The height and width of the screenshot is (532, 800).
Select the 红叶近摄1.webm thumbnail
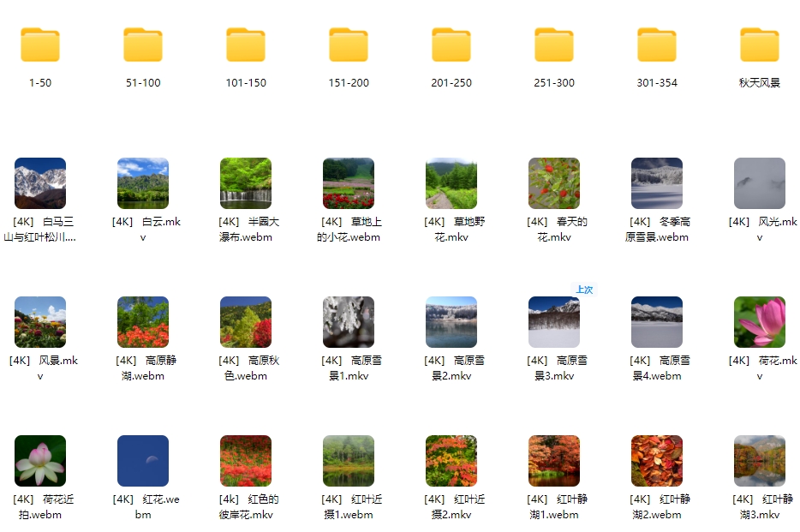click(349, 461)
